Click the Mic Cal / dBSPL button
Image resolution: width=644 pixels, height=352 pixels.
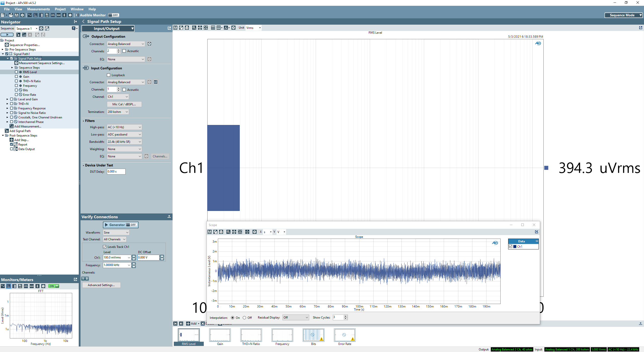click(124, 104)
